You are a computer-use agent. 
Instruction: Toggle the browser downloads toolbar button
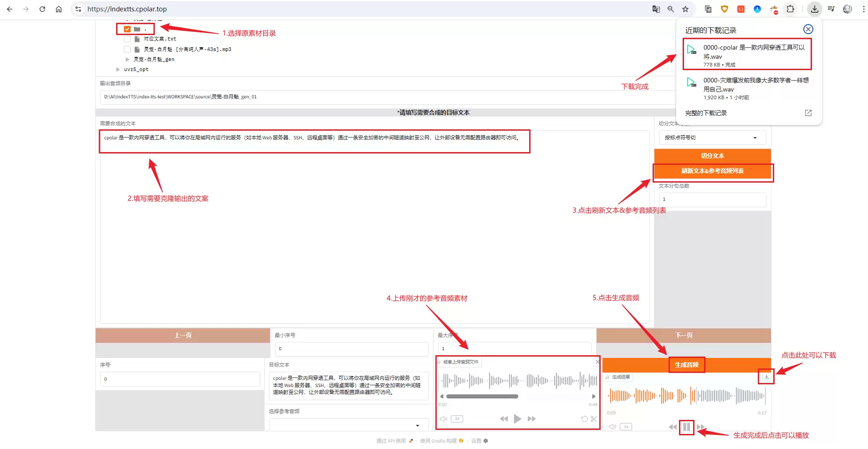[815, 9]
